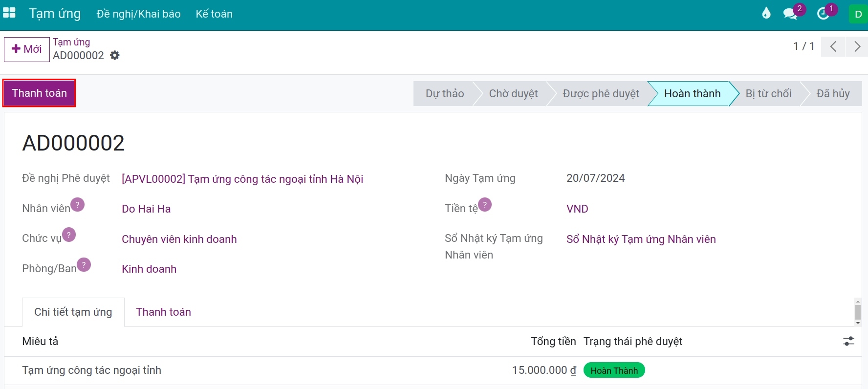Click the purple Thanh toán button
The image size is (868, 389).
(x=39, y=93)
